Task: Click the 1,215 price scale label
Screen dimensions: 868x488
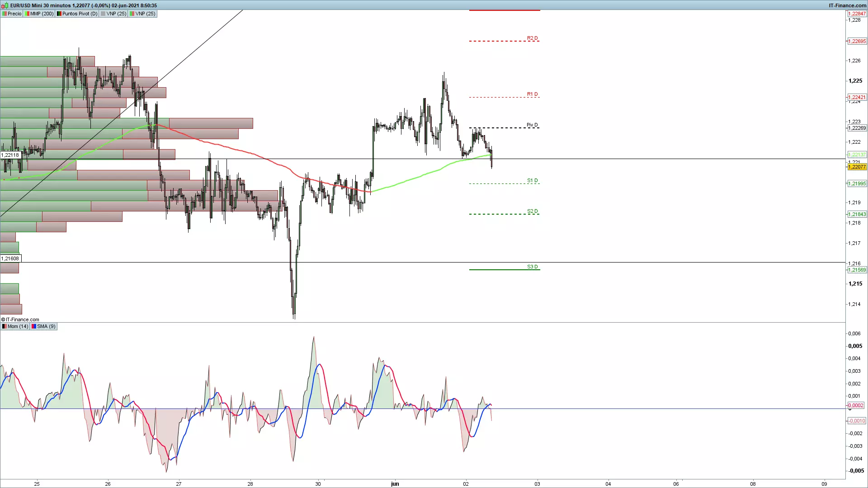Action: pyautogui.click(x=855, y=284)
